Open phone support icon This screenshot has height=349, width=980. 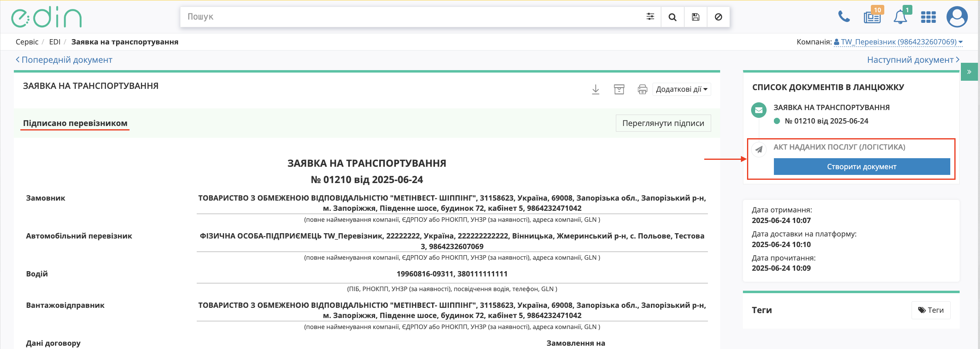tap(844, 17)
